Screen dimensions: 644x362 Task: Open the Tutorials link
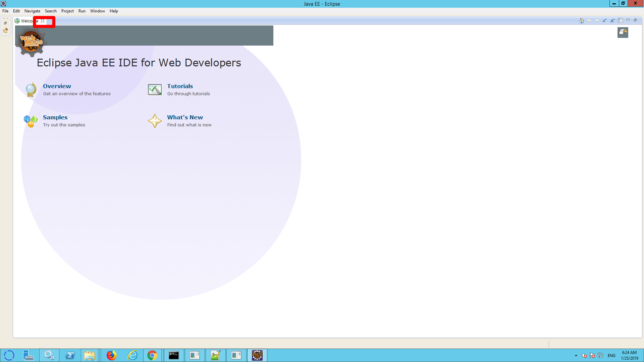pyautogui.click(x=180, y=86)
